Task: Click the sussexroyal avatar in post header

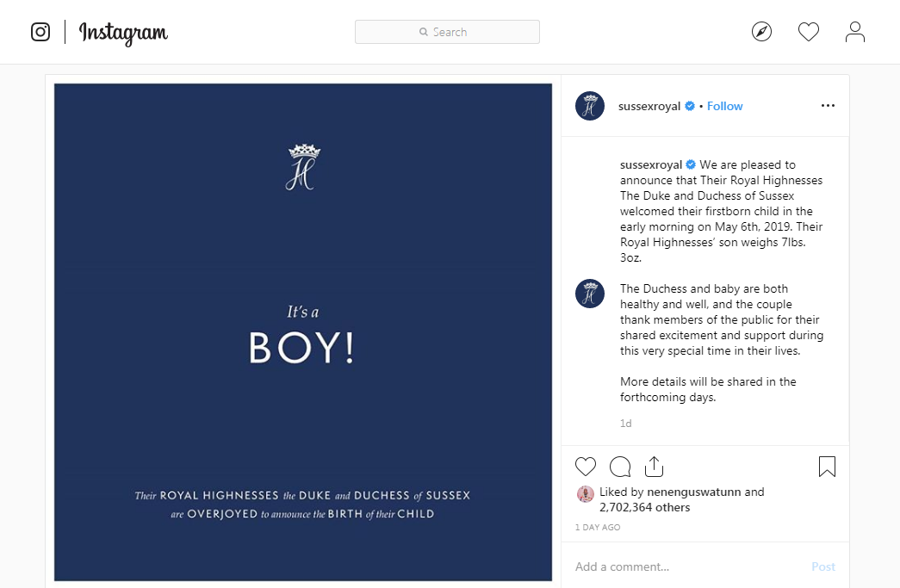Action: point(590,106)
